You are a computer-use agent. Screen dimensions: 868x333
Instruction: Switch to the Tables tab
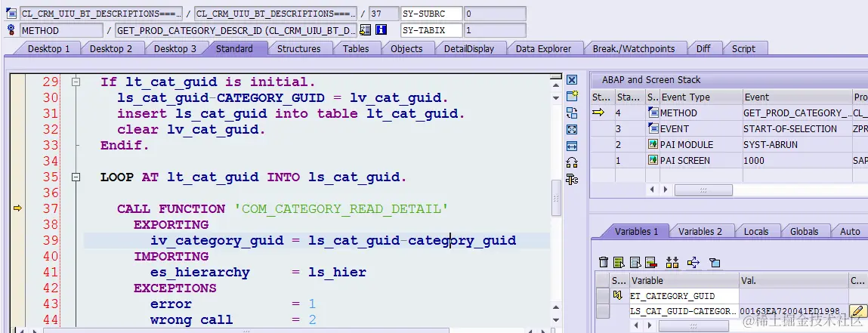356,48
